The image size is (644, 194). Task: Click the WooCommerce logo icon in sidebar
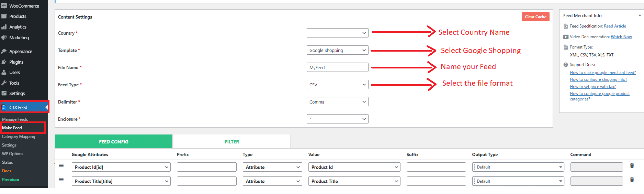pyautogui.click(x=4, y=6)
